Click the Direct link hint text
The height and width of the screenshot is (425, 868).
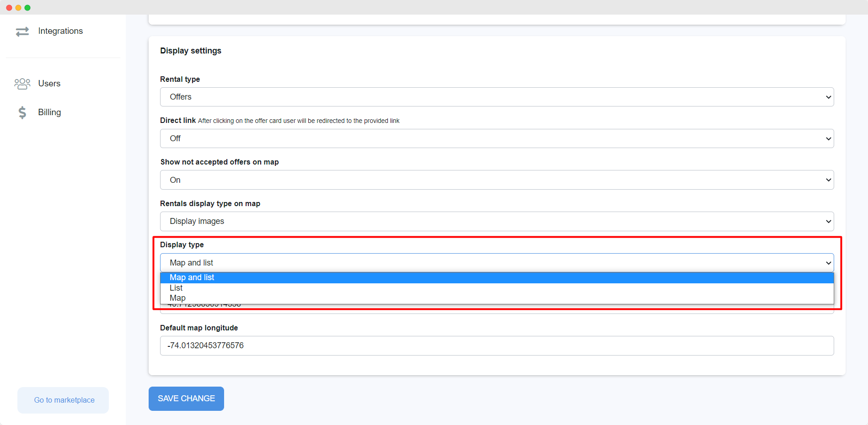click(299, 121)
